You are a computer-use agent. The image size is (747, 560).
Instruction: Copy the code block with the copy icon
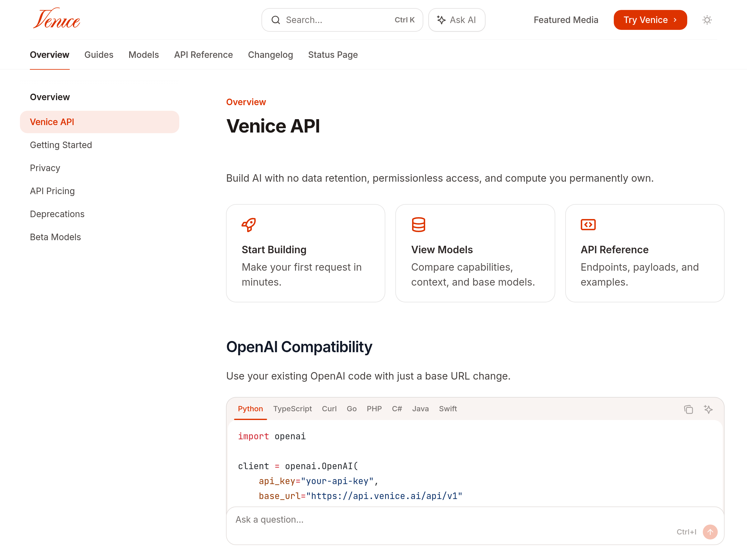[688, 409]
